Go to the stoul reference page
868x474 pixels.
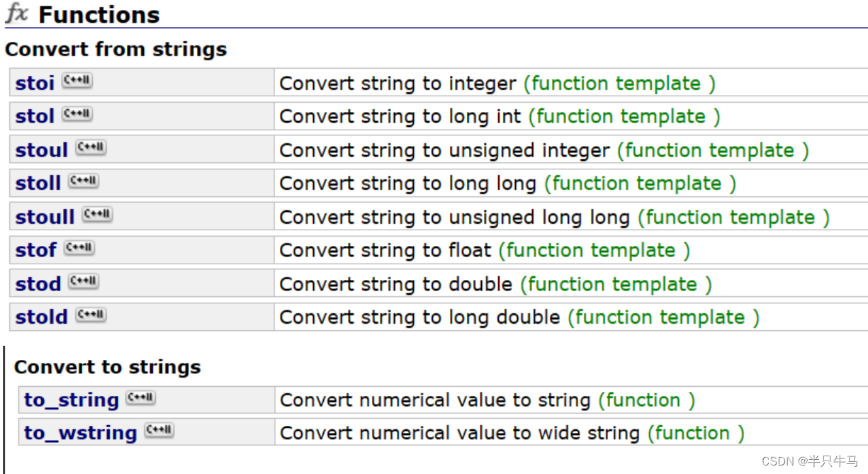(x=42, y=150)
